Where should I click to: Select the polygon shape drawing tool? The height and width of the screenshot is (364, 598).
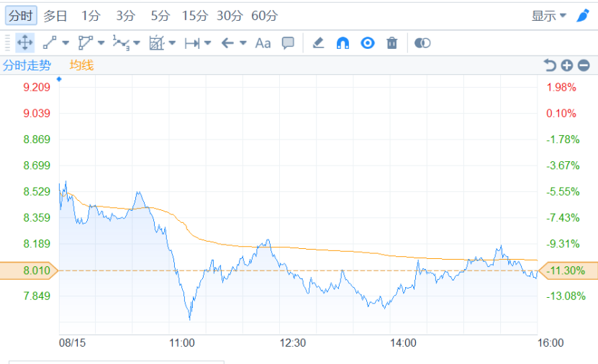[x=86, y=42]
